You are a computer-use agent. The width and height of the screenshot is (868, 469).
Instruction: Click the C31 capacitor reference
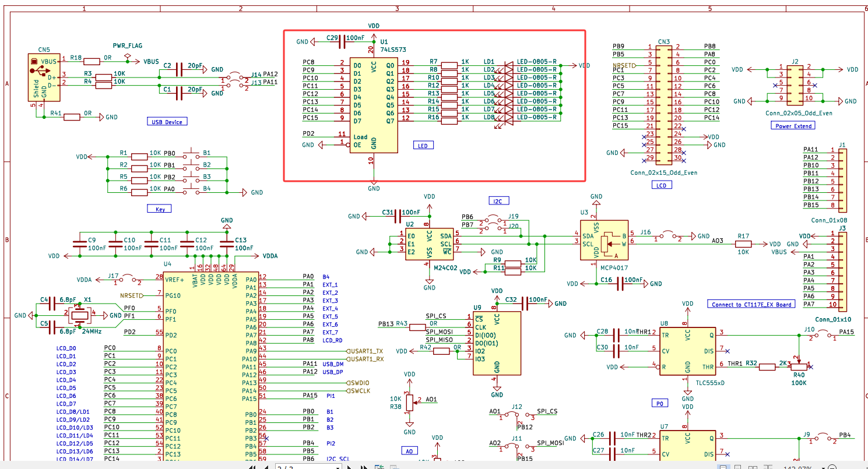tap(388, 212)
